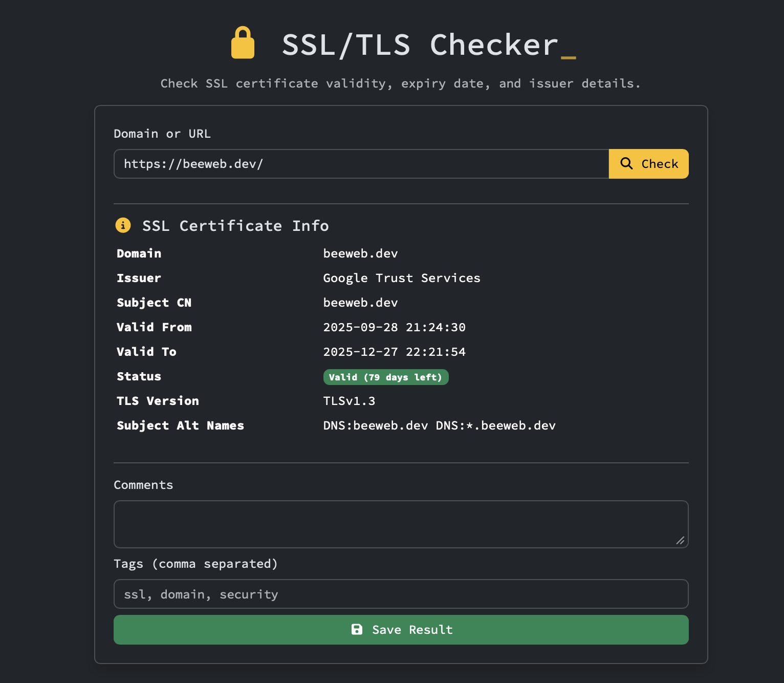Click the Valid To row label
The image size is (784, 683).
[x=146, y=352]
